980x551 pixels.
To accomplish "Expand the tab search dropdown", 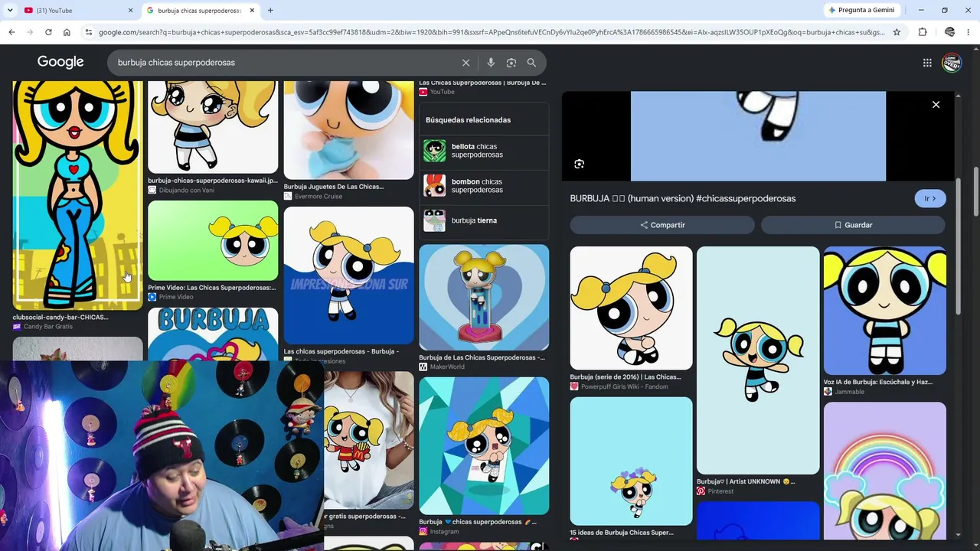I will 10,10.
